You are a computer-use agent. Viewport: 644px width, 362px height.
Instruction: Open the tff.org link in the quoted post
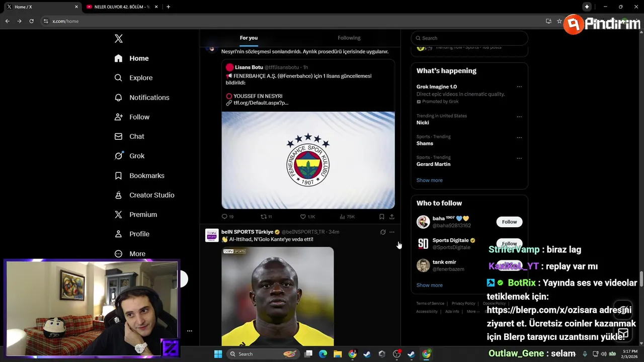point(261,103)
